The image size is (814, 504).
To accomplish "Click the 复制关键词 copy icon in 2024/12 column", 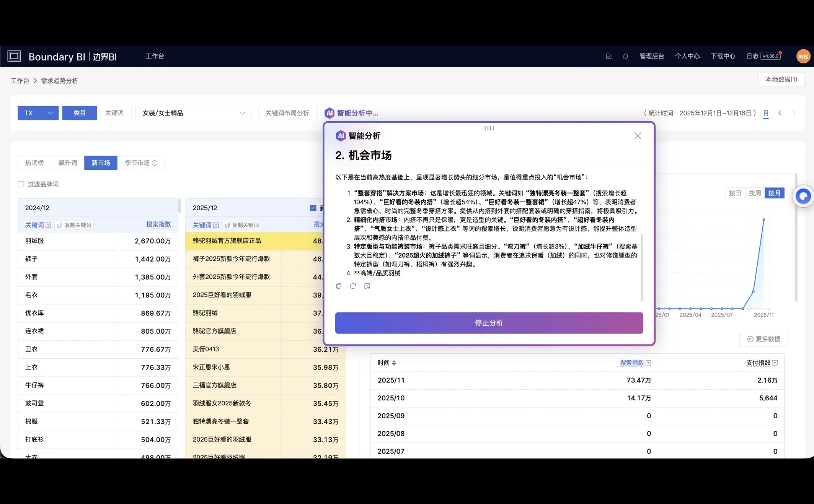I will (60, 225).
